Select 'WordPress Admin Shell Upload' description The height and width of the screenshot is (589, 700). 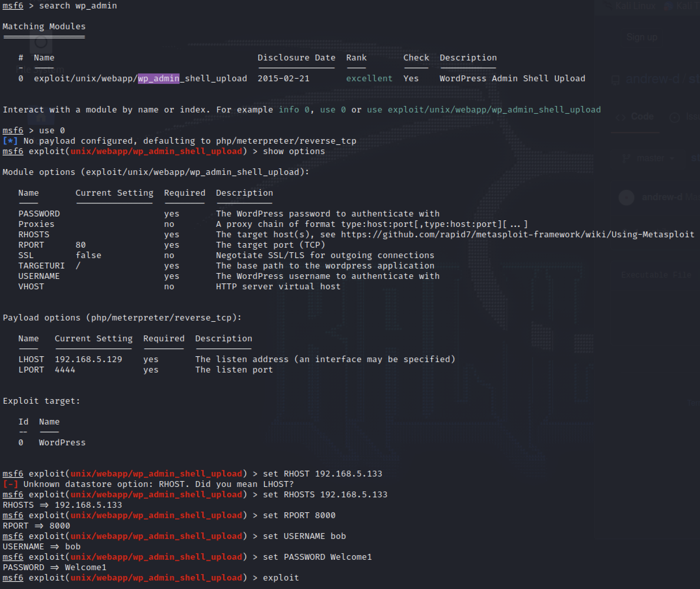[512, 78]
